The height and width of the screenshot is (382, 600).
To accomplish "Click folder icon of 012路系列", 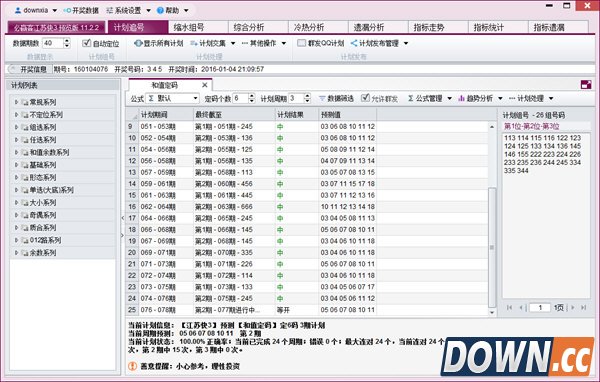I will click(25, 240).
